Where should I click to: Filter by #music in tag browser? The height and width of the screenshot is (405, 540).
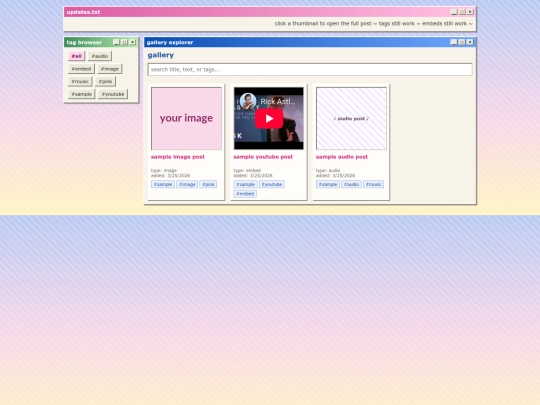[80, 81]
